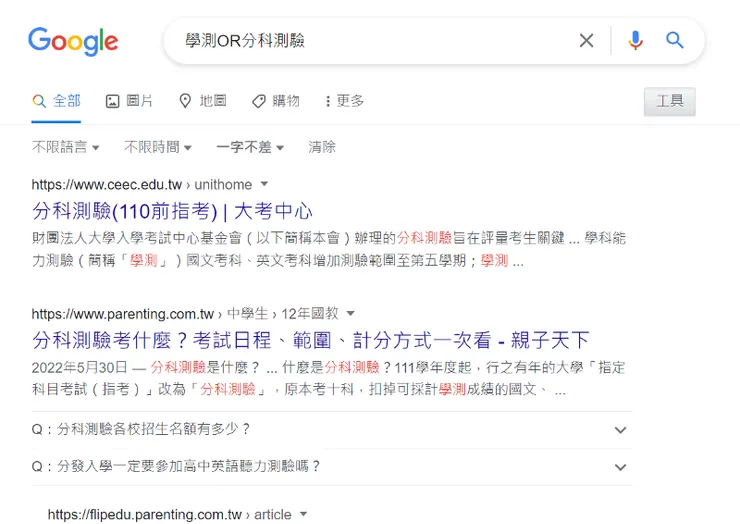740x524 pixels.
Task: Open the 一字不差 dropdown
Action: [250, 147]
